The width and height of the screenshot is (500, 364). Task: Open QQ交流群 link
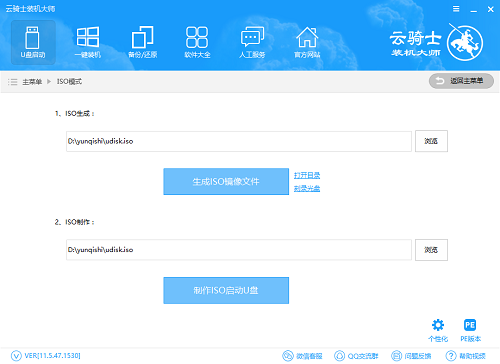(x=356, y=356)
